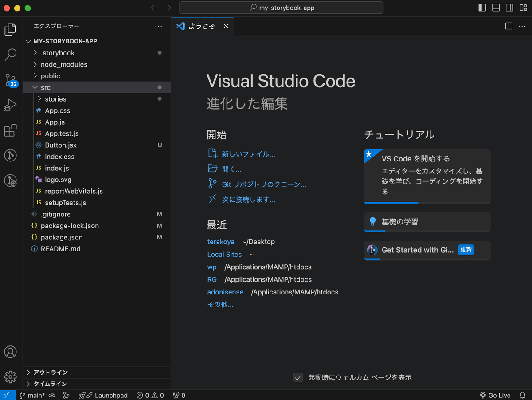
Task: Open Button.jsx file in explorer
Action: point(97,145)
